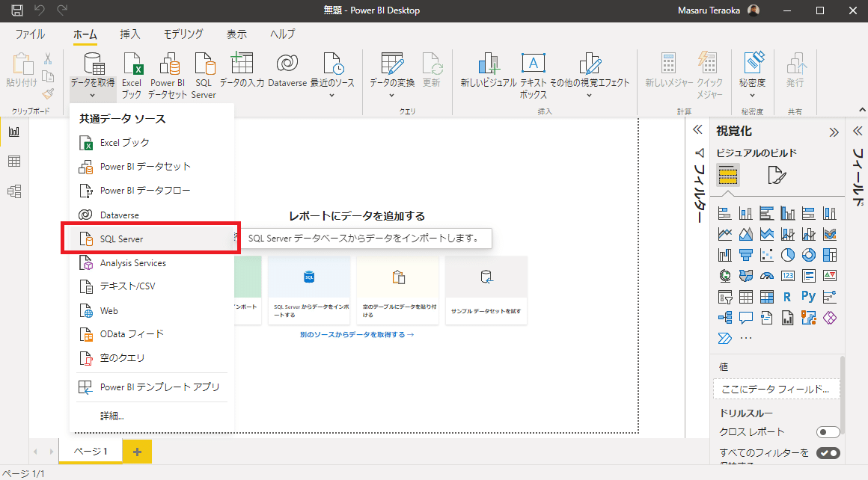The image size is (868, 480).
Task: Click the ここにデータ フィールド values well
Action: 776,390
